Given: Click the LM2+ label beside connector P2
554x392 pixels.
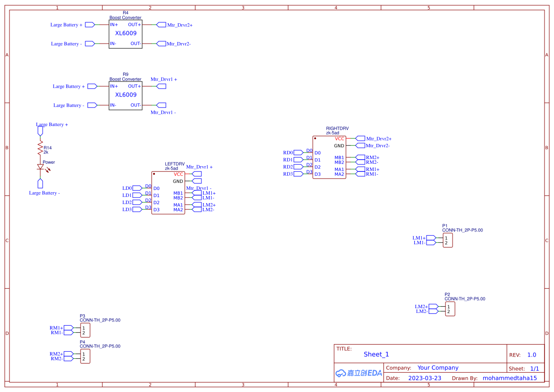Looking at the screenshot, I should 421,307.
